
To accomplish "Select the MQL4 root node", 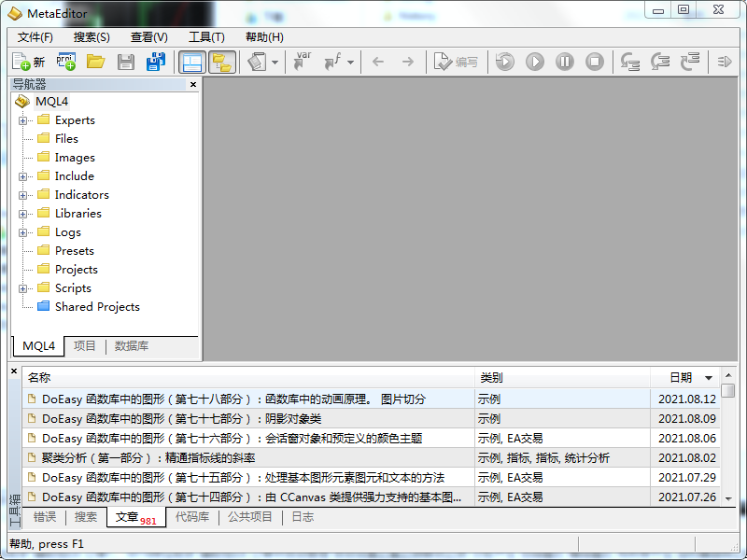I will [x=51, y=102].
